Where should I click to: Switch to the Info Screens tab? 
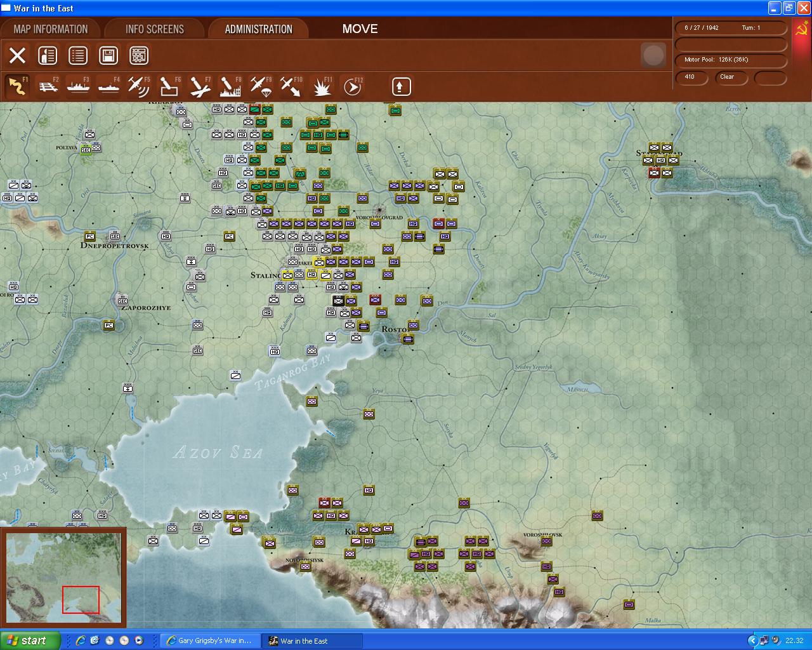click(155, 29)
